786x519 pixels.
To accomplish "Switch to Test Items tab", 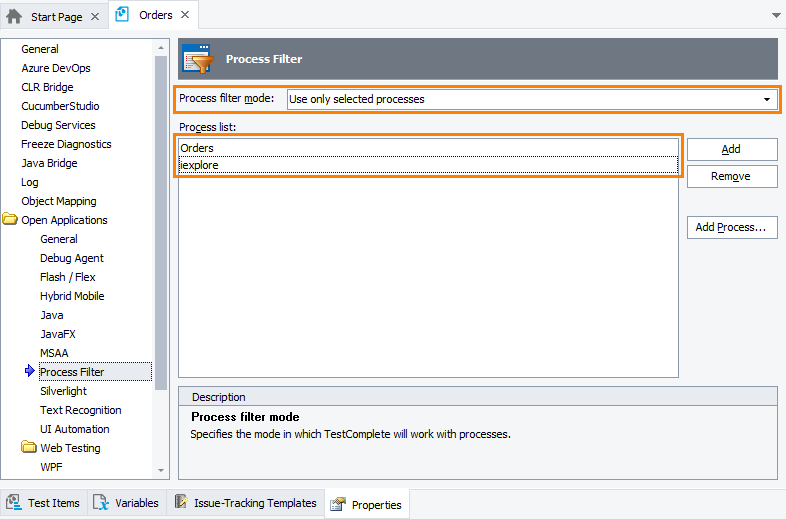I will click(44, 503).
